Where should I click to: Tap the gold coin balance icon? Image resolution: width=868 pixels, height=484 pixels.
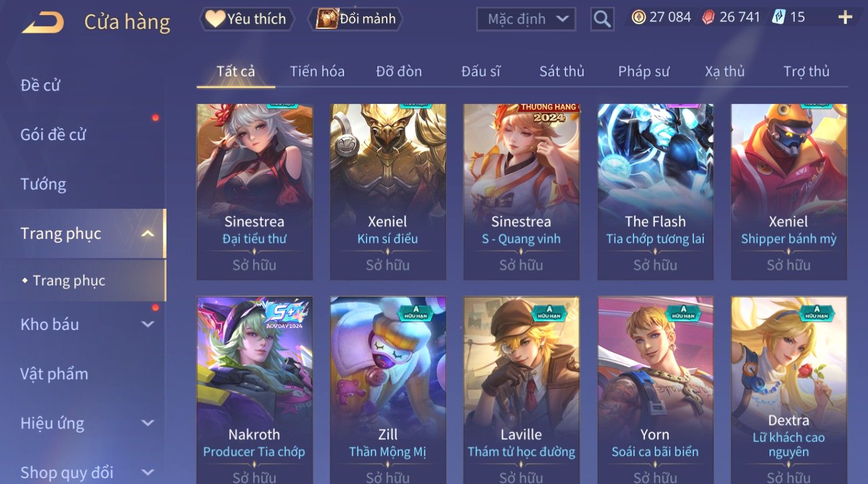tap(638, 17)
